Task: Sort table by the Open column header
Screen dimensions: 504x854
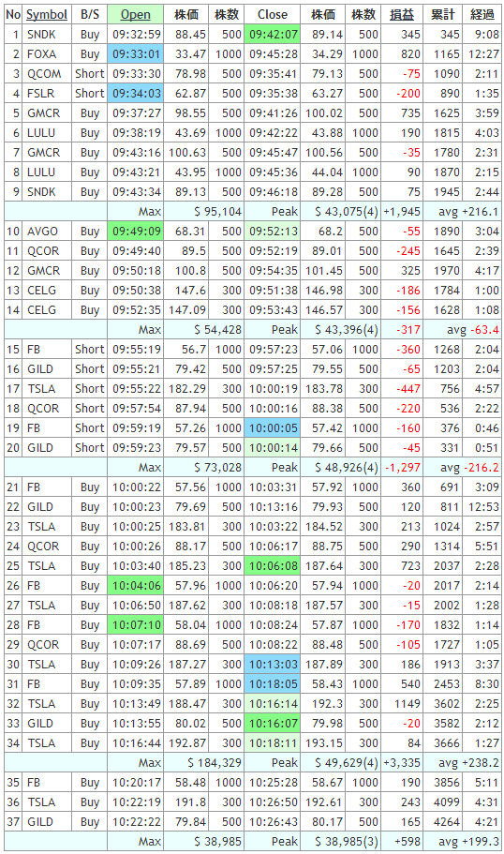Action: click(136, 15)
